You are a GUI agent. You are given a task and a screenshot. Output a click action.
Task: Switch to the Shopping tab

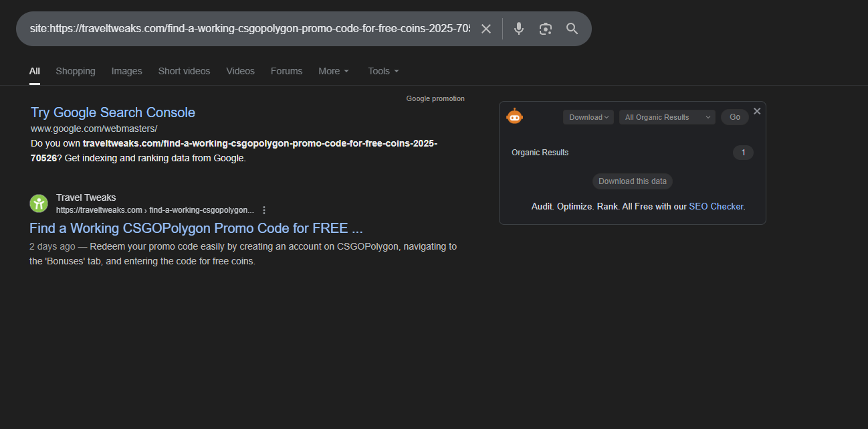(x=76, y=71)
